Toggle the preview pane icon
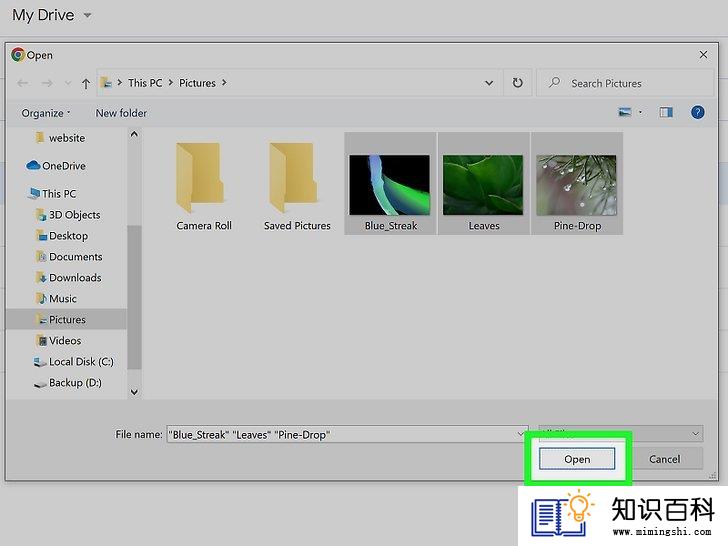The height and width of the screenshot is (546, 728). 666,112
